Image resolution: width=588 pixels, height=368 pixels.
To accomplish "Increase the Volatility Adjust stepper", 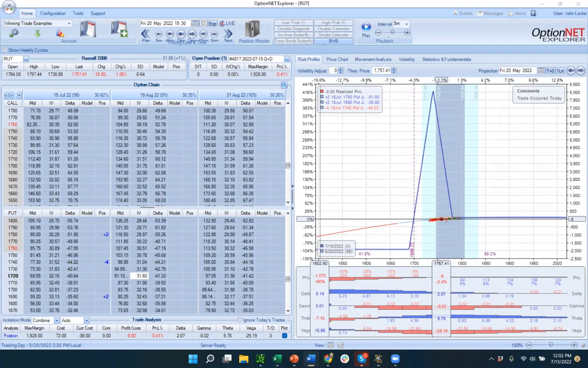I will pos(340,69).
